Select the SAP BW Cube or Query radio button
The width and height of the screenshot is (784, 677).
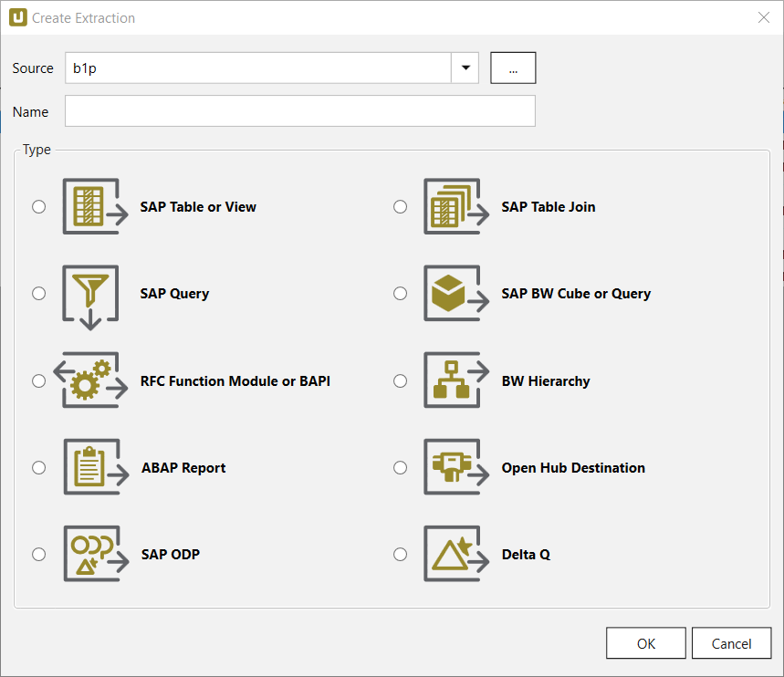pos(400,293)
